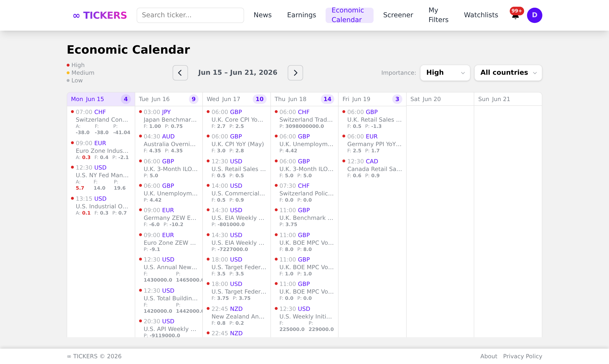Screen dimensions: 609x364
Task: Select the Mon Jun 15 column header
Action: 101,99
